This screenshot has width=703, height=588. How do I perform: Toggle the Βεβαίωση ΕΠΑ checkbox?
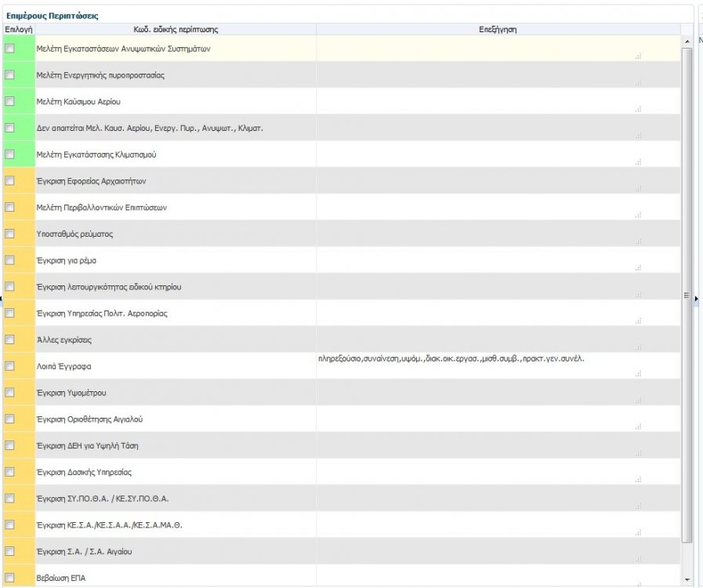point(10,578)
